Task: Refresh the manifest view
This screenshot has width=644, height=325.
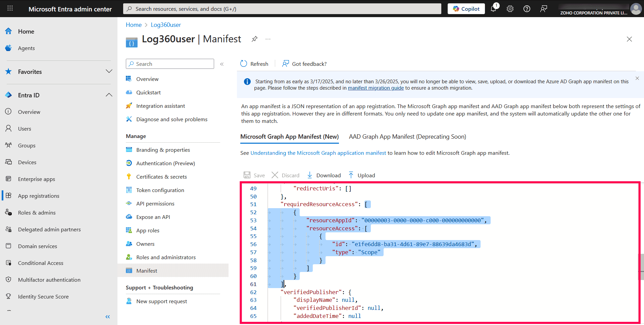Action: click(254, 63)
